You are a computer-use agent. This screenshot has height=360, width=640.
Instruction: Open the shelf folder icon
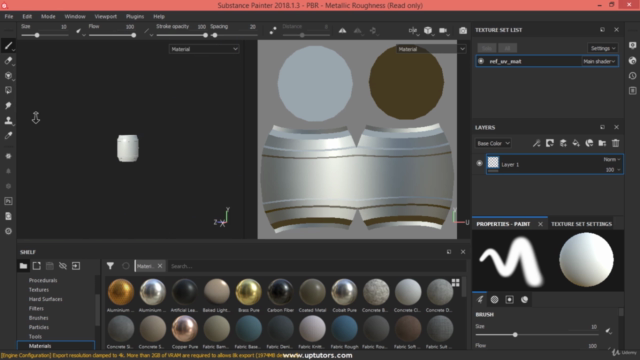click(23, 266)
